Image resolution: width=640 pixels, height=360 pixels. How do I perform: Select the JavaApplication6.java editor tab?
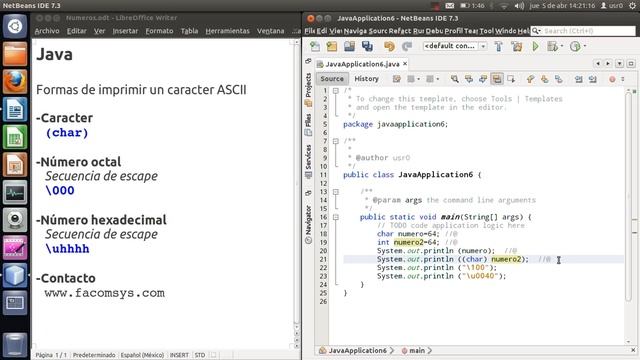pyautogui.click(x=362, y=64)
